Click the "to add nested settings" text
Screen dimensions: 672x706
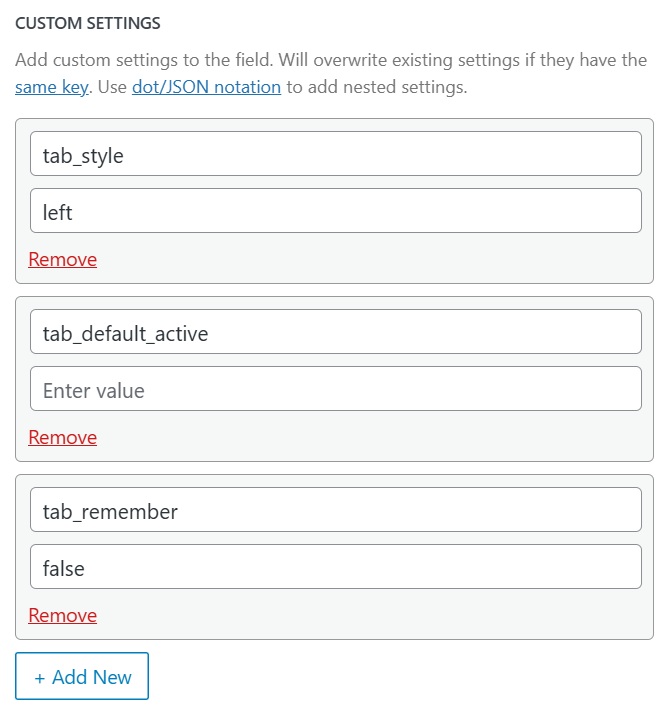point(377,87)
